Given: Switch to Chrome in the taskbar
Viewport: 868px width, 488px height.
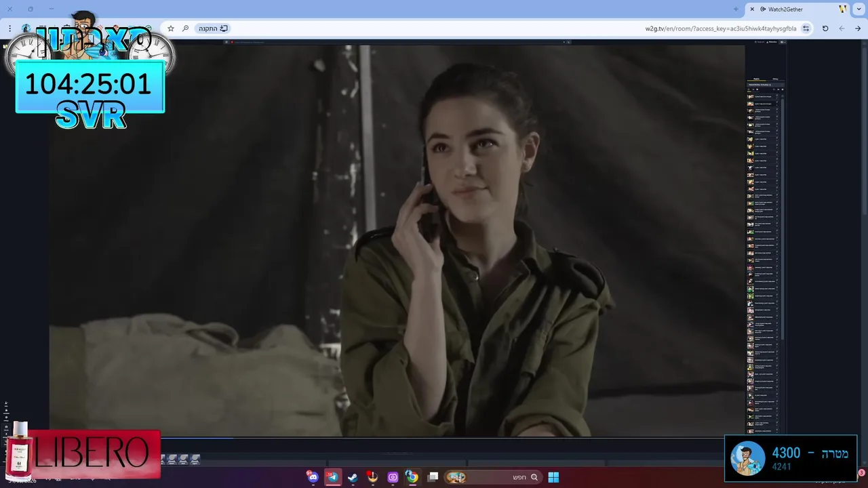Looking at the screenshot, I should (x=412, y=477).
